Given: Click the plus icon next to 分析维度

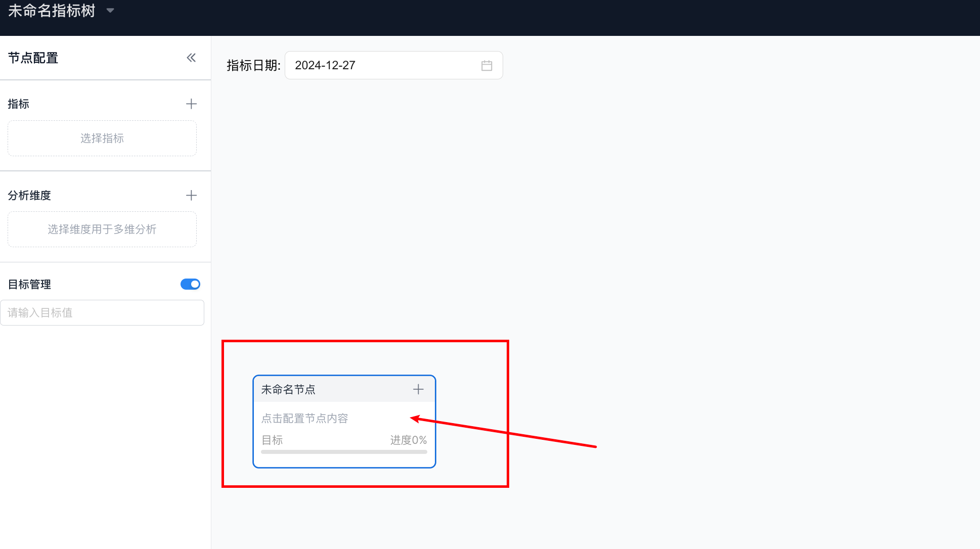Looking at the screenshot, I should 191,196.
